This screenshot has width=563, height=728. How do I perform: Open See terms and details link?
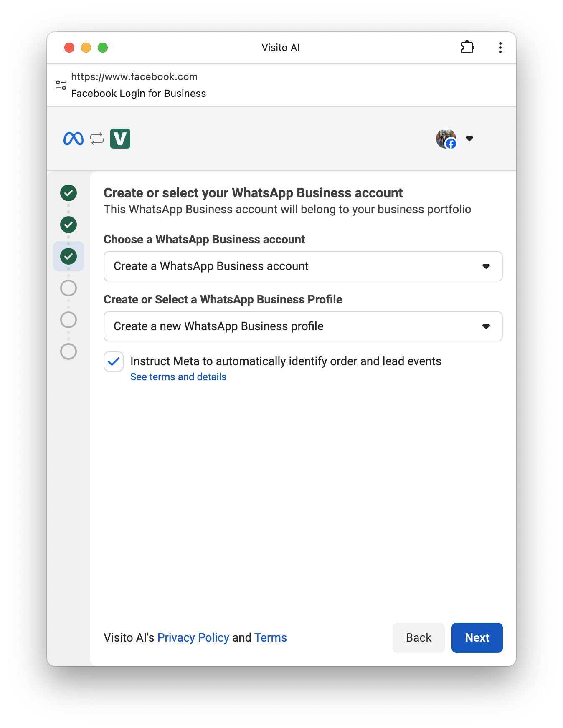coord(178,377)
